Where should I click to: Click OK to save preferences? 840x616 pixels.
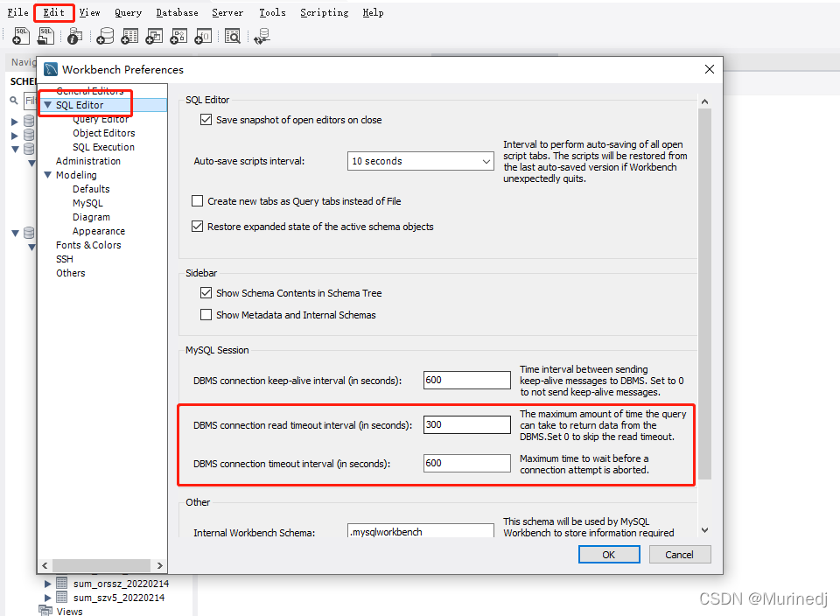(608, 554)
